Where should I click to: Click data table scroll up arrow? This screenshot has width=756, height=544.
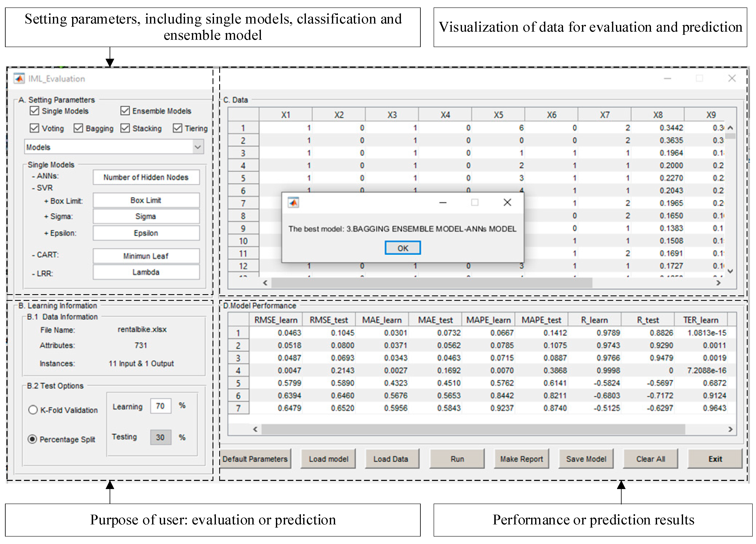(730, 128)
